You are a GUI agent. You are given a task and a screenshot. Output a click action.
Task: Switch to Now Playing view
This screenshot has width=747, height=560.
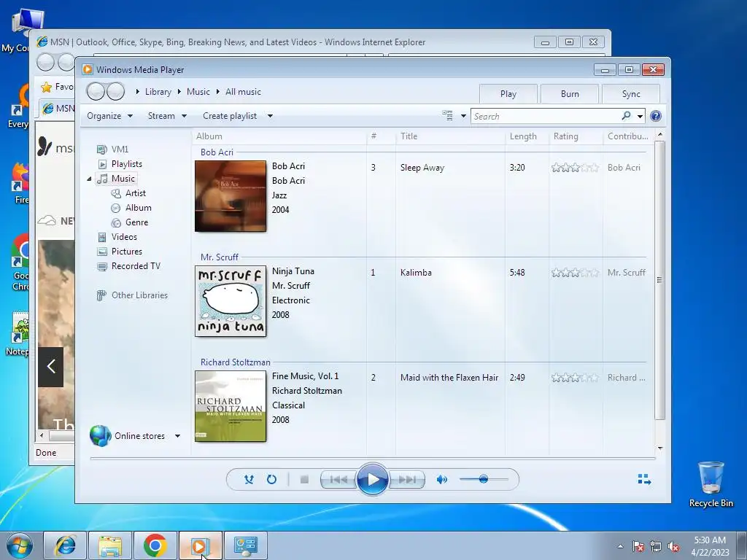[x=644, y=480]
